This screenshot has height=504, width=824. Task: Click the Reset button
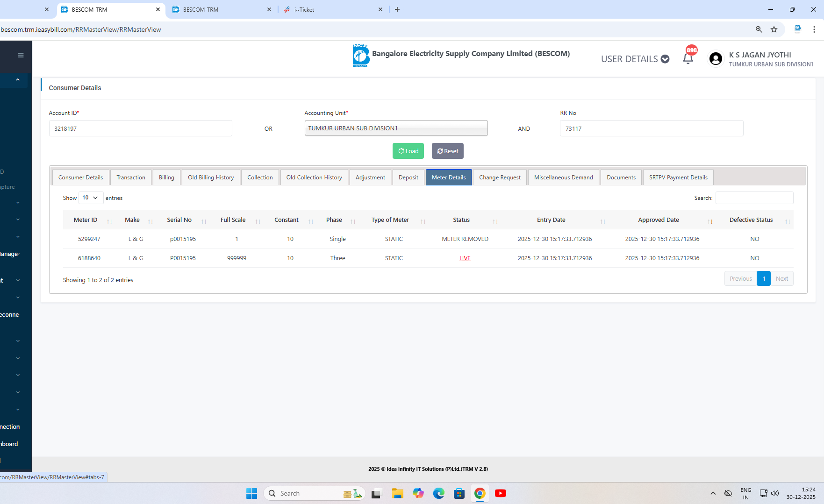pos(447,151)
